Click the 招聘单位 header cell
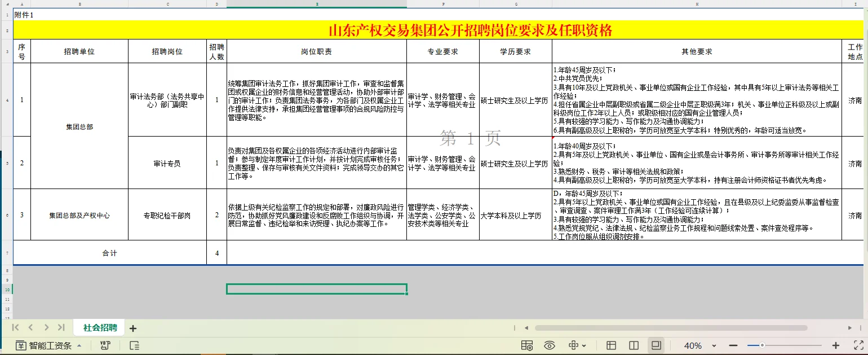Image resolution: width=868 pixels, height=355 pixels. pos(79,51)
